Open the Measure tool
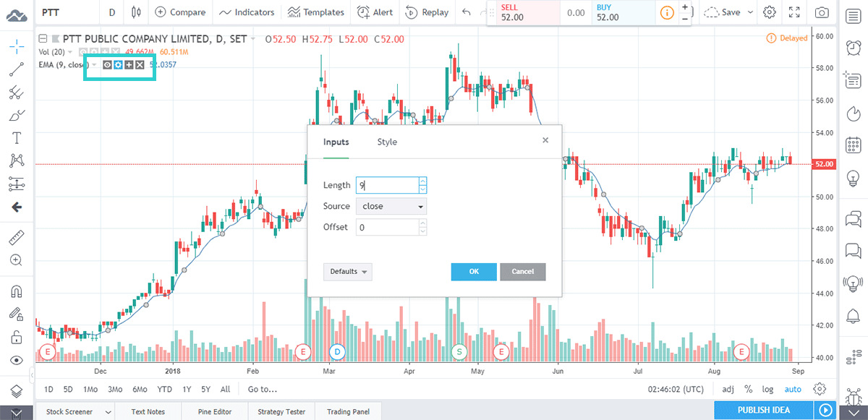868x420 pixels. pos(16,236)
